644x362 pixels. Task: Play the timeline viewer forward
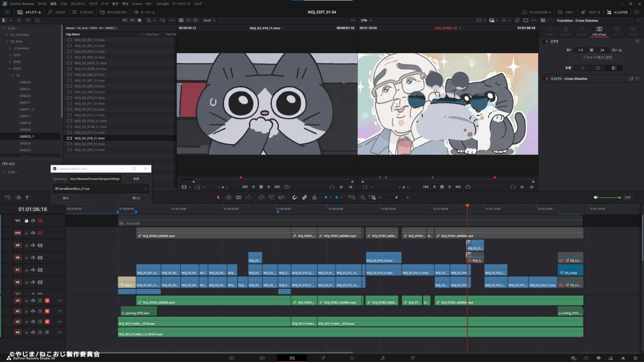tap(450, 187)
